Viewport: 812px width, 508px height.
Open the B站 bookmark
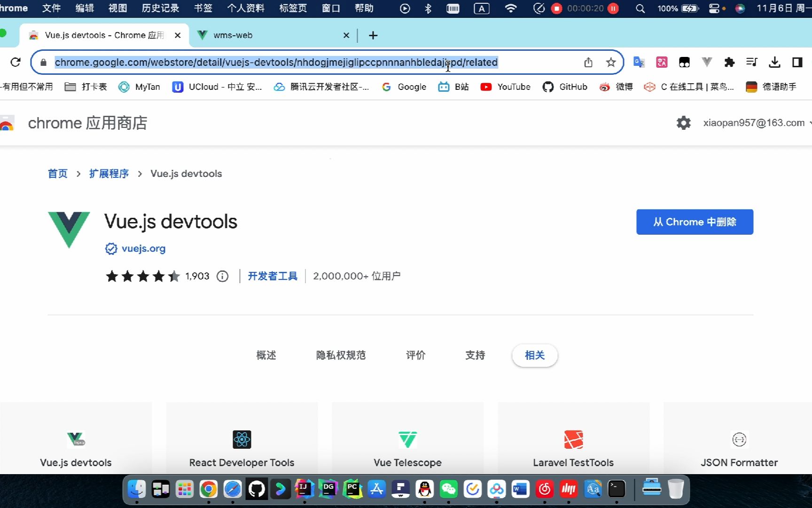pyautogui.click(x=453, y=87)
